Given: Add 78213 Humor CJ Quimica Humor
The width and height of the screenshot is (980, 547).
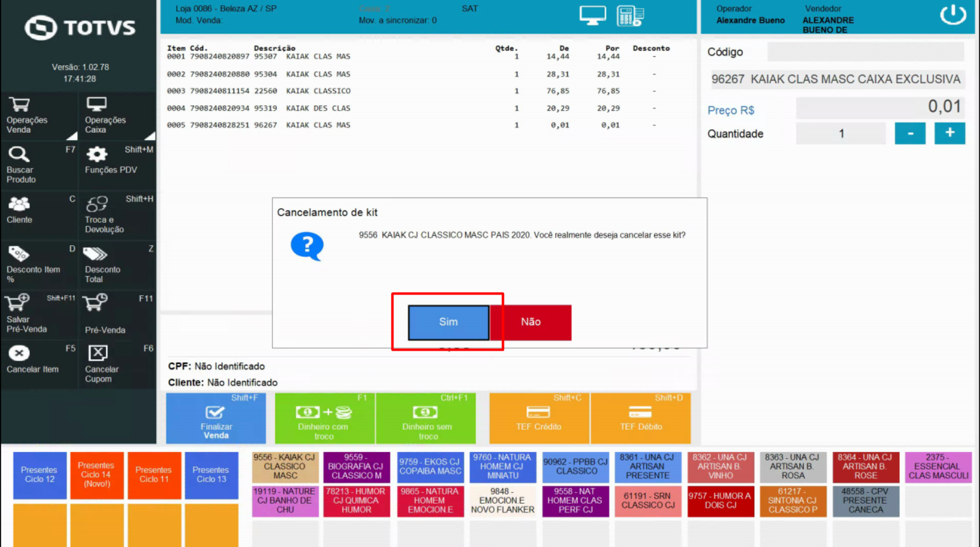Looking at the screenshot, I should [357, 501].
